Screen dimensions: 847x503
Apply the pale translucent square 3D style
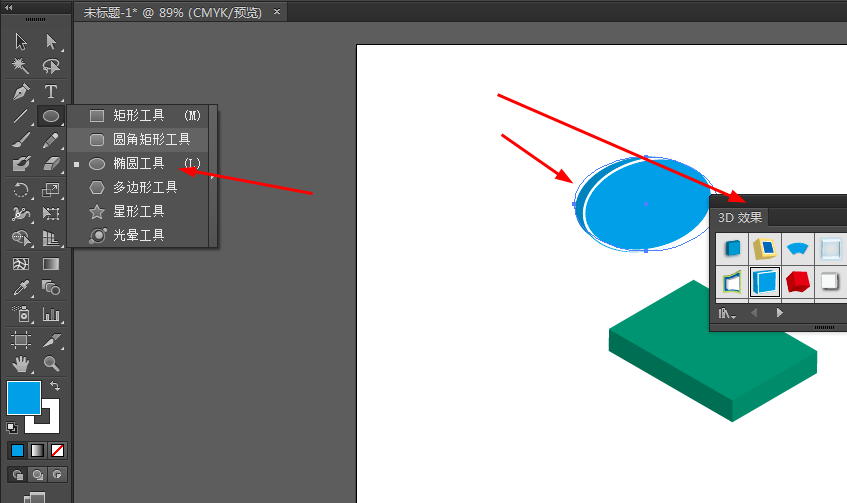tap(830, 249)
